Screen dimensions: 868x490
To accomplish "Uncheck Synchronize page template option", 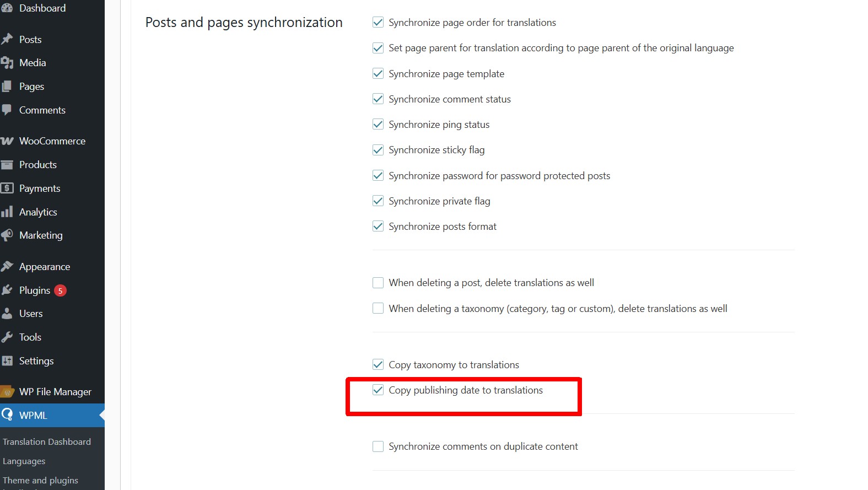I will click(x=378, y=73).
